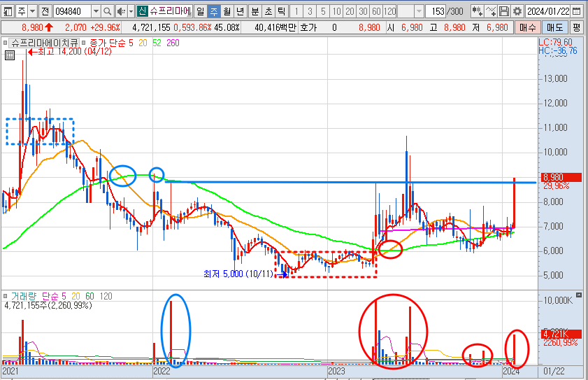The width and height of the screenshot is (588, 380).
Task: Select daily 일 chart period
Action: 200,12
